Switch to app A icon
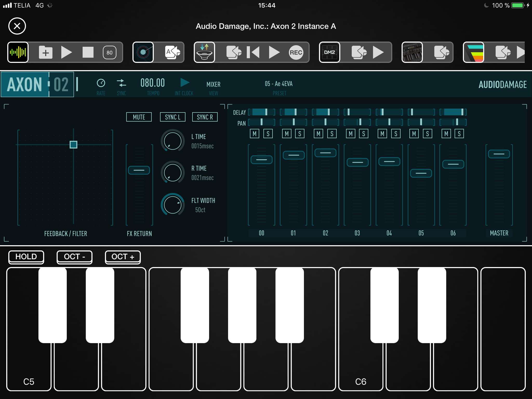 click(x=173, y=52)
